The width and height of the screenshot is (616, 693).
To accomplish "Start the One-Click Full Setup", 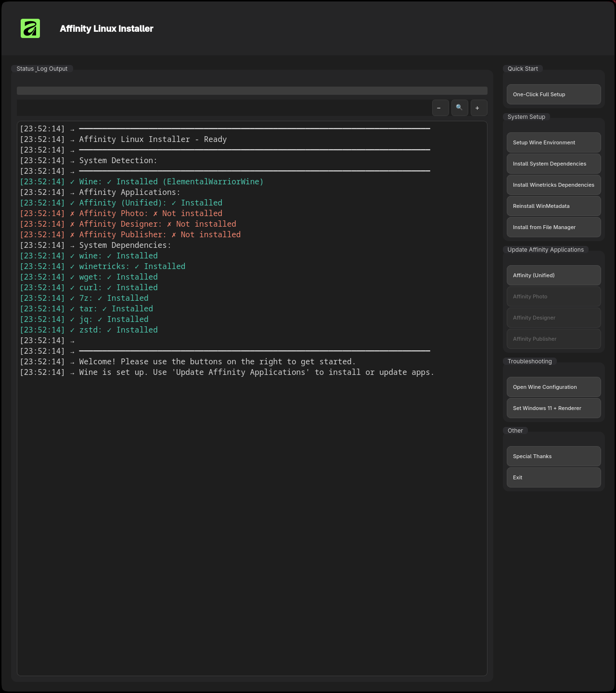I will (554, 94).
